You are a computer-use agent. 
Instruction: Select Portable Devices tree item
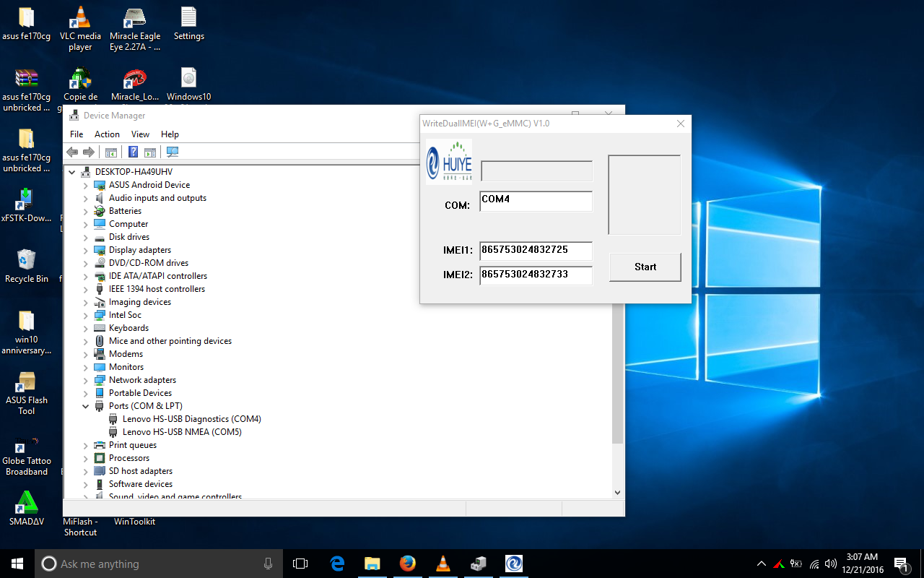coord(140,393)
